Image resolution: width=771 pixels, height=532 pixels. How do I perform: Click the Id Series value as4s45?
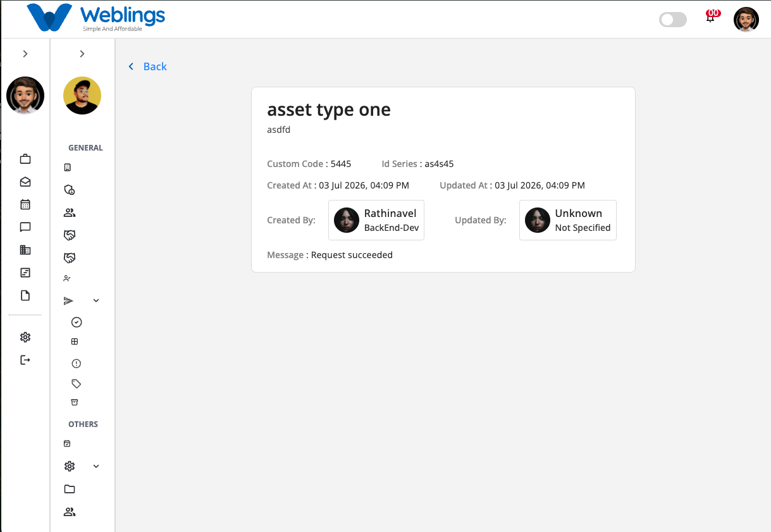pos(439,164)
